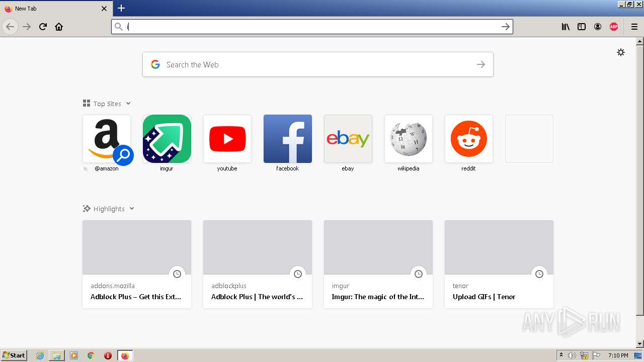644x362 pixels.
Task: Click the Search the Web box
Action: click(317, 64)
